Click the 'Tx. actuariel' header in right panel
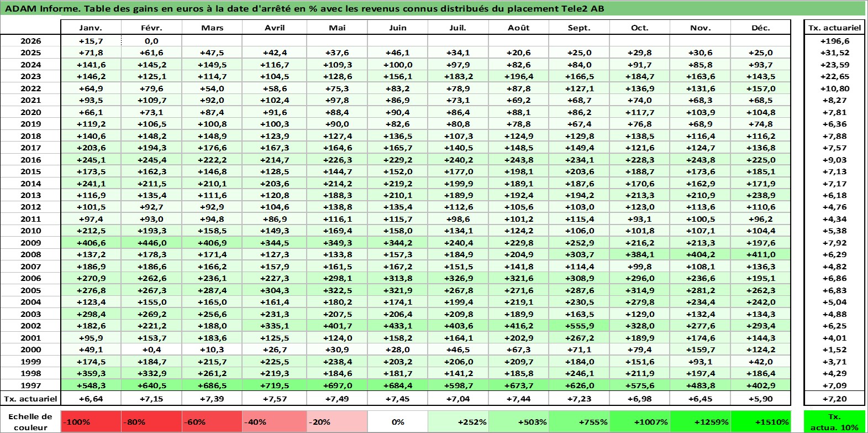 click(834, 28)
